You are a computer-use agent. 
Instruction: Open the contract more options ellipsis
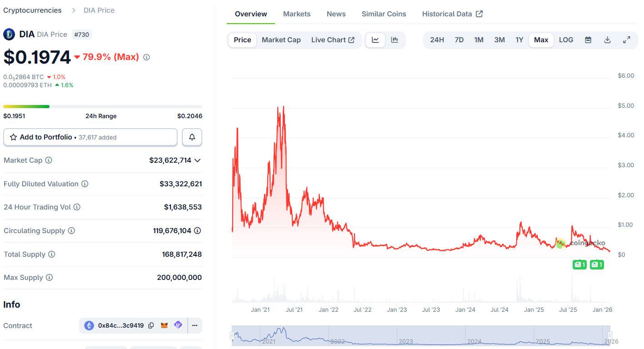tap(195, 325)
